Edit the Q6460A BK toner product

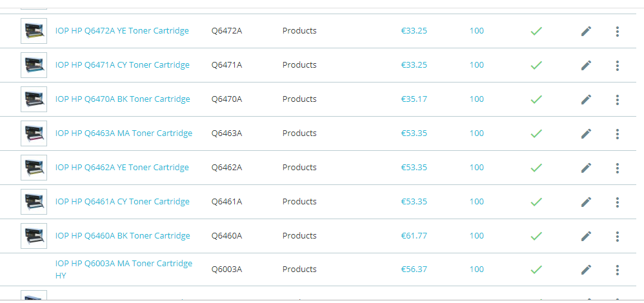(586, 236)
